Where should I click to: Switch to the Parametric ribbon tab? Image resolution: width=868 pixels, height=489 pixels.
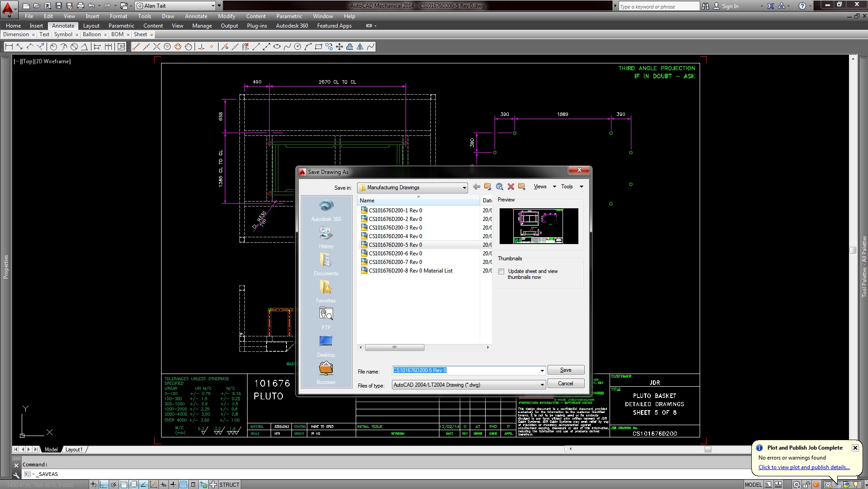(x=121, y=26)
